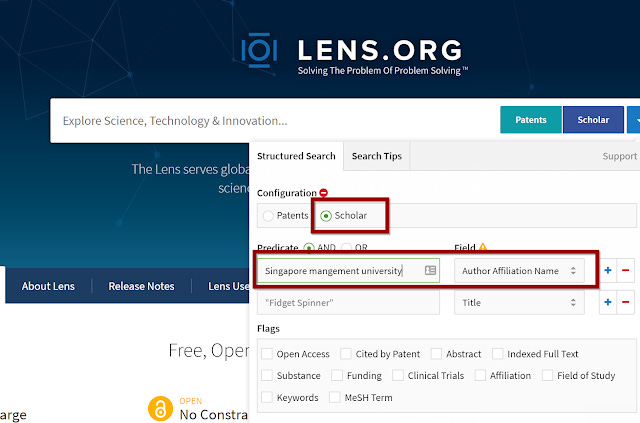Open the term list icon in the Singapore query box

point(430,270)
